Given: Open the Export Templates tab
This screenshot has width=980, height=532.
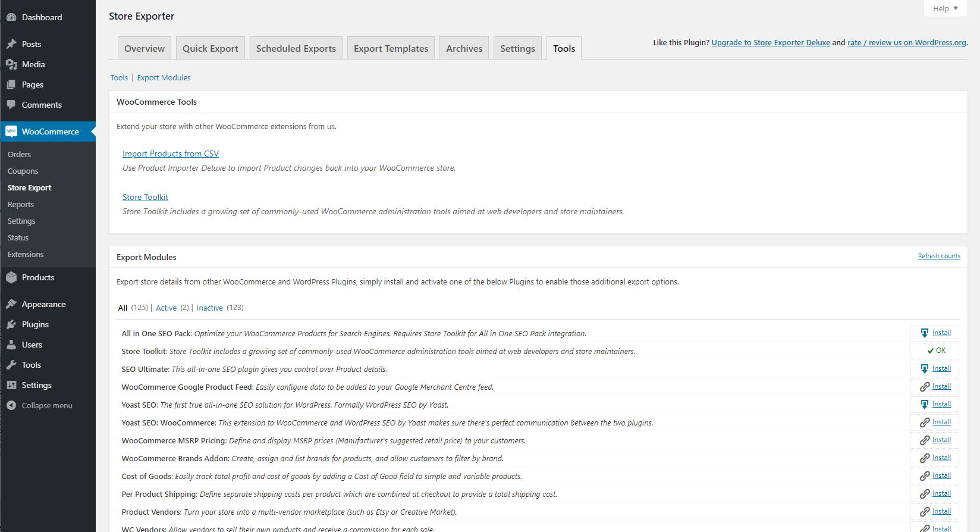Looking at the screenshot, I should (x=391, y=48).
